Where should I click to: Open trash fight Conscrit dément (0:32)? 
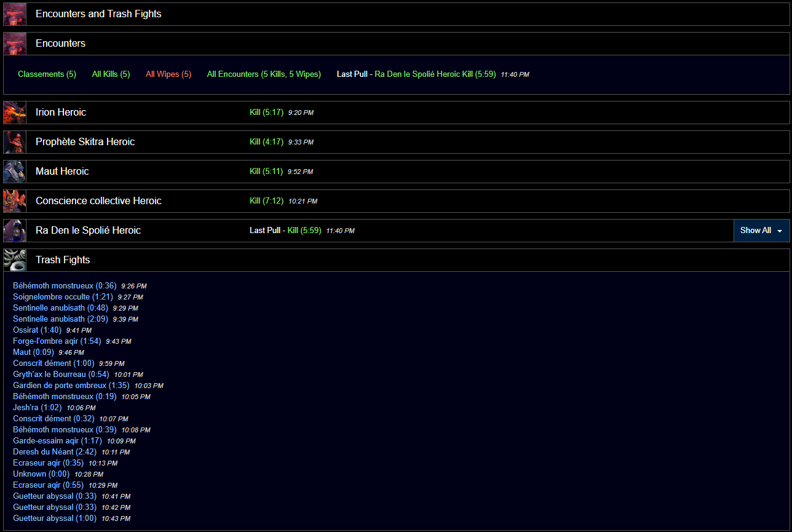pyautogui.click(x=53, y=419)
